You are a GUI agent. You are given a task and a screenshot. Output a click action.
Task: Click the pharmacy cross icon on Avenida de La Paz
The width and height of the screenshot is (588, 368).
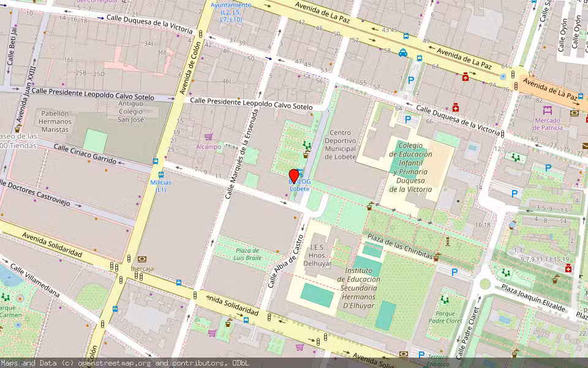click(x=466, y=77)
